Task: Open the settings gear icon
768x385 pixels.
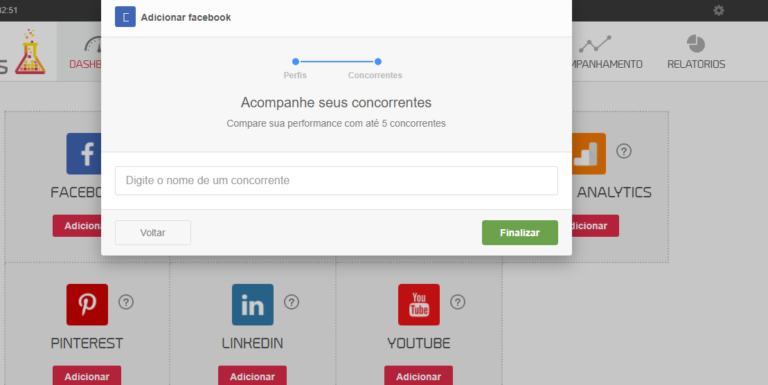Action: 719,10
